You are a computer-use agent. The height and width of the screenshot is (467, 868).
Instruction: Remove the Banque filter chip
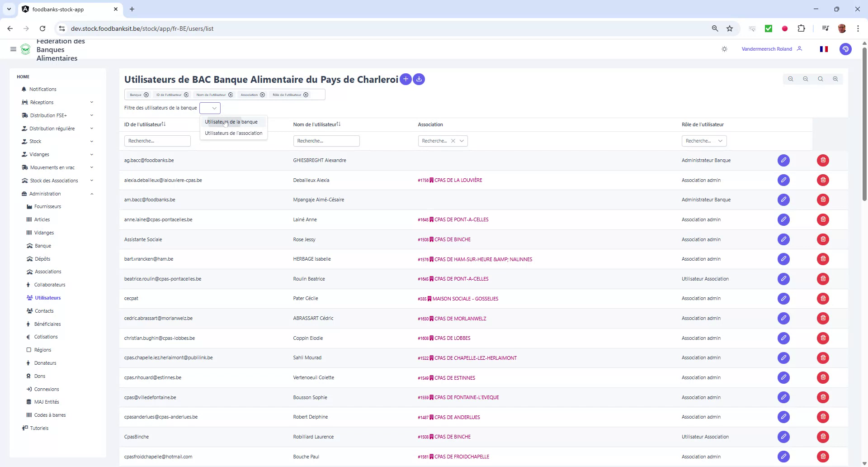[146, 95]
